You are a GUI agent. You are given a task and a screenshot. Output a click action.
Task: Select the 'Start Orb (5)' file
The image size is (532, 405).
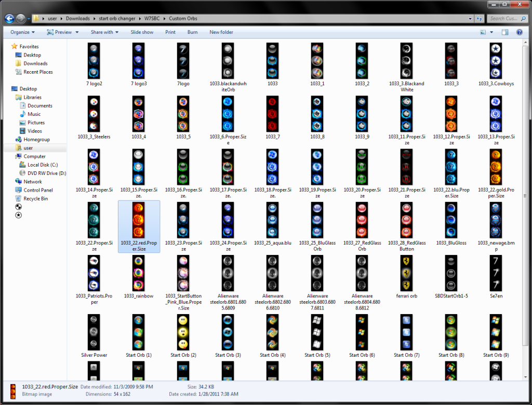(317, 336)
